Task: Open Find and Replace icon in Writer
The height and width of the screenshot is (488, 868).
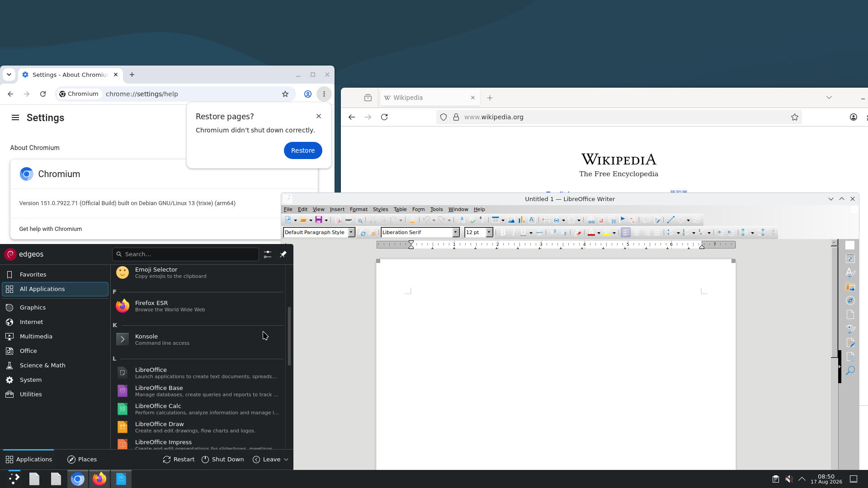Action: click(461, 220)
